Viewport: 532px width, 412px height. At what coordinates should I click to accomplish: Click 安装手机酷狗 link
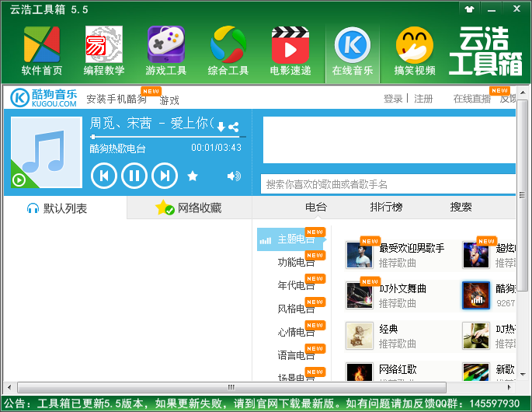click(116, 99)
